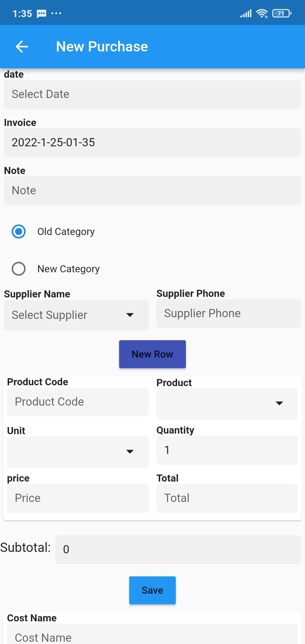Tap the Price input field
The image size is (305, 644).
click(x=78, y=498)
